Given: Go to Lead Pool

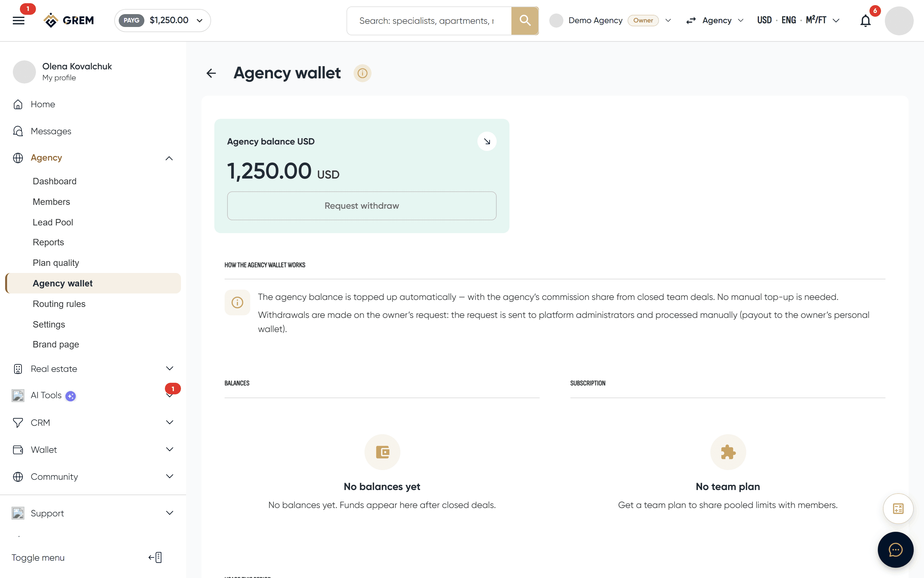Looking at the screenshot, I should [x=53, y=222].
